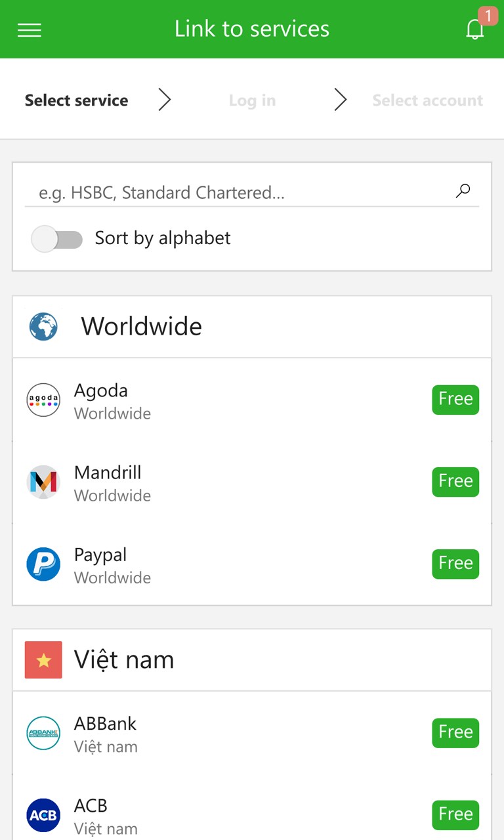The width and height of the screenshot is (504, 840).
Task: Click the Paypal logo icon
Action: [43, 564]
